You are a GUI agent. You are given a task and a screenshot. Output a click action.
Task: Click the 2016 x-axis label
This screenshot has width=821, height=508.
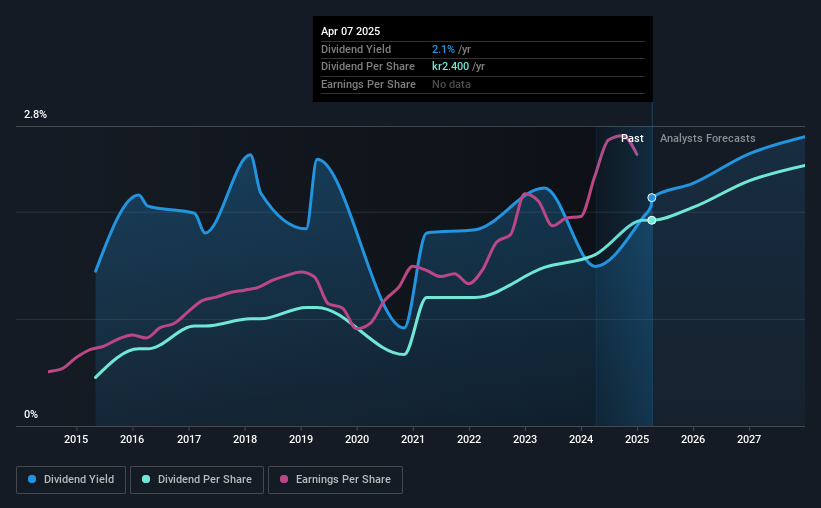pos(132,439)
